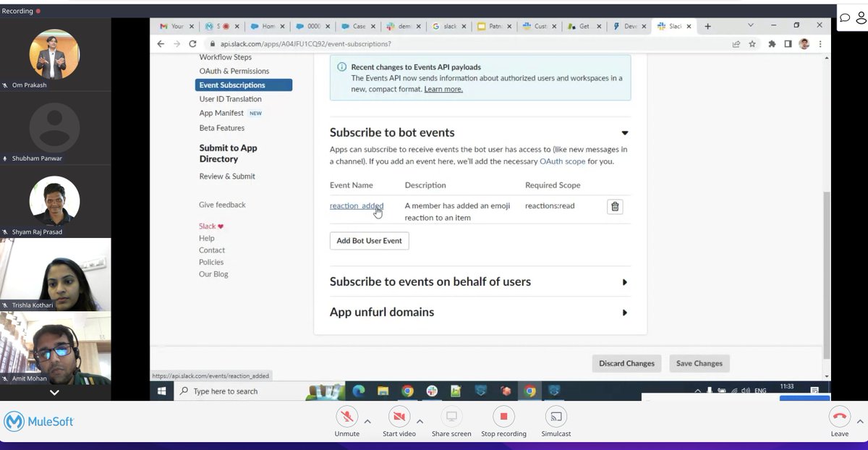Screen dimensions: 868x450
Task: Click the Discard Changes button
Action: pos(626,363)
